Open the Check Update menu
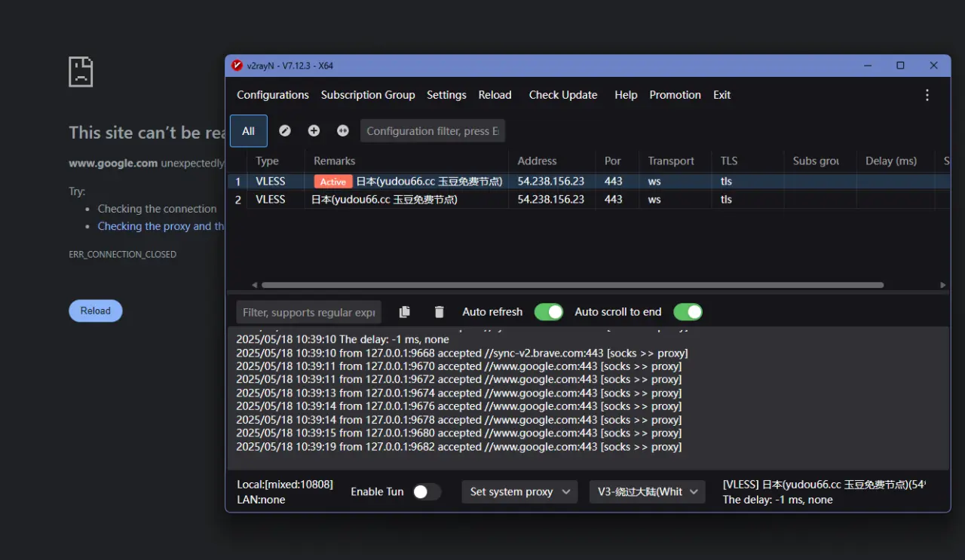The width and height of the screenshot is (965, 560). pyautogui.click(x=563, y=95)
